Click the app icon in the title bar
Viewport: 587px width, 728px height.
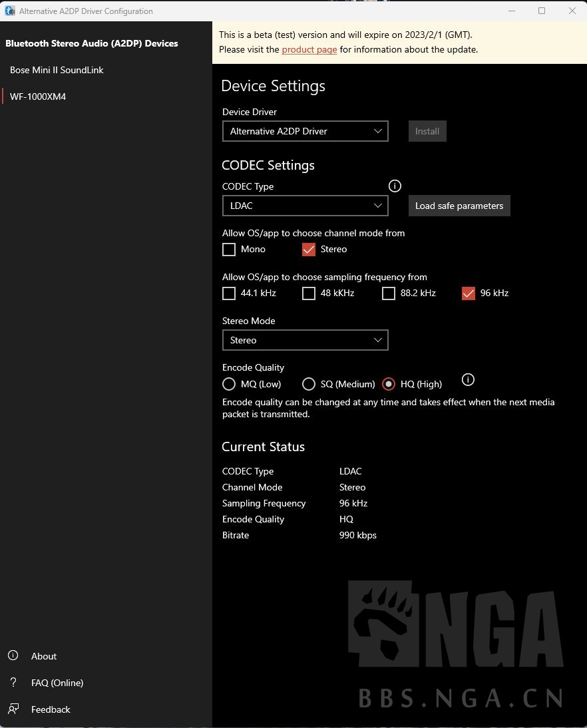click(10, 11)
